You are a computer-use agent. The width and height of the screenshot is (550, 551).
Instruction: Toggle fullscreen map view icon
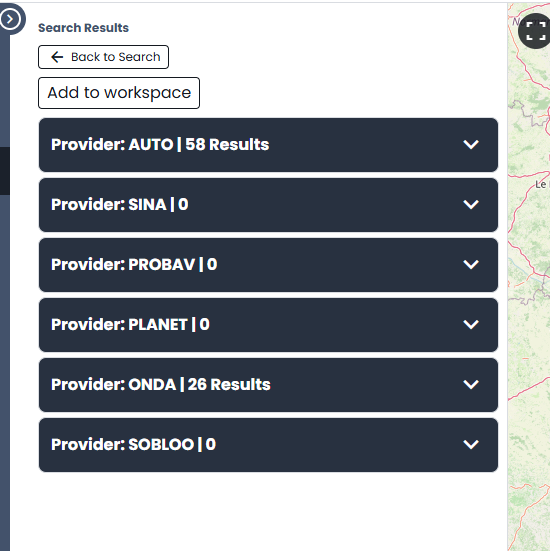[x=536, y=31]
